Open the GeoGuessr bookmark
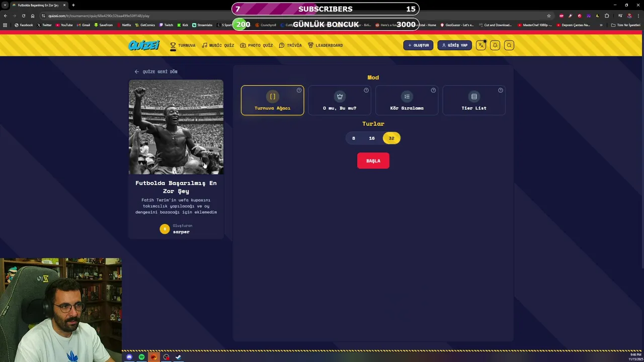The width and height of the screenshot is (644, 362). (457, 25)
